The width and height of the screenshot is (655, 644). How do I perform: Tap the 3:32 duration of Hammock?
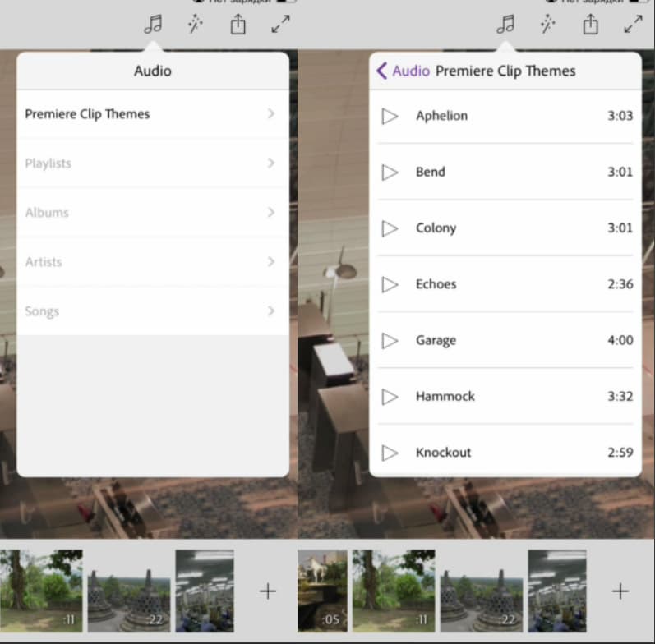pyautogui.click(x=620, y=396)
